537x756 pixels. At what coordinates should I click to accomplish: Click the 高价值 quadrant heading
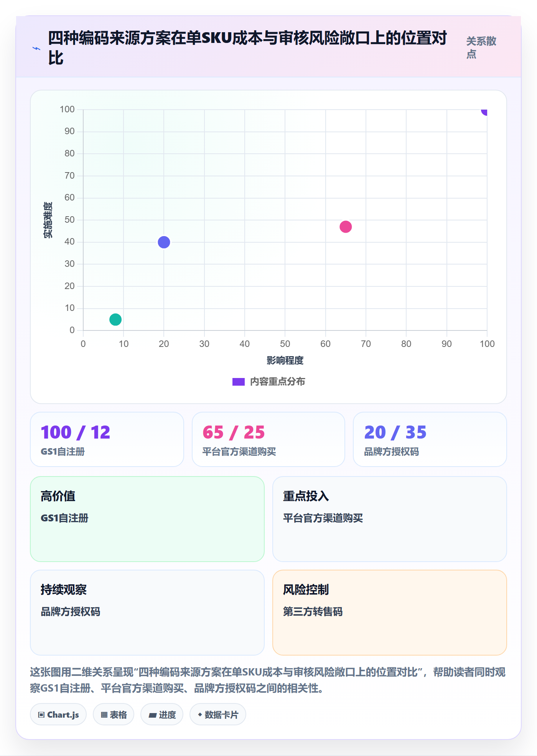[58, 496]
